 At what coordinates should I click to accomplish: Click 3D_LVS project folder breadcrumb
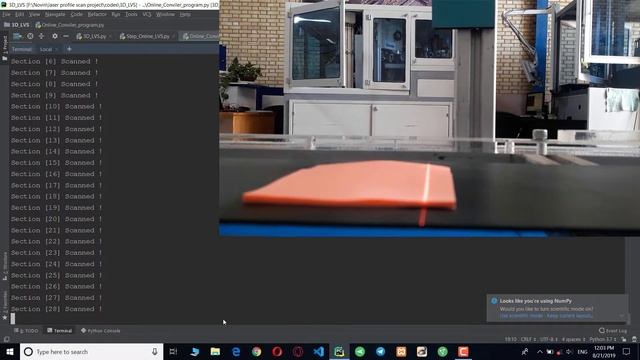coord(17,25)
